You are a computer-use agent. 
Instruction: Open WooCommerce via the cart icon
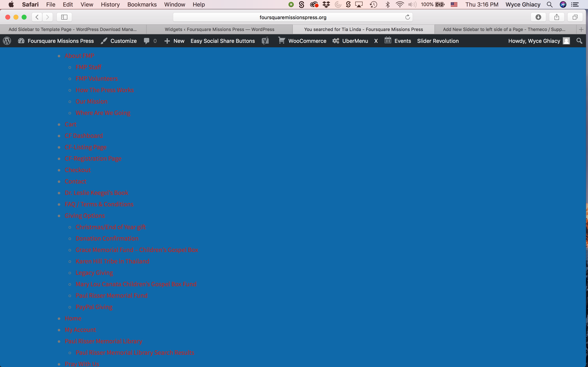281,41
